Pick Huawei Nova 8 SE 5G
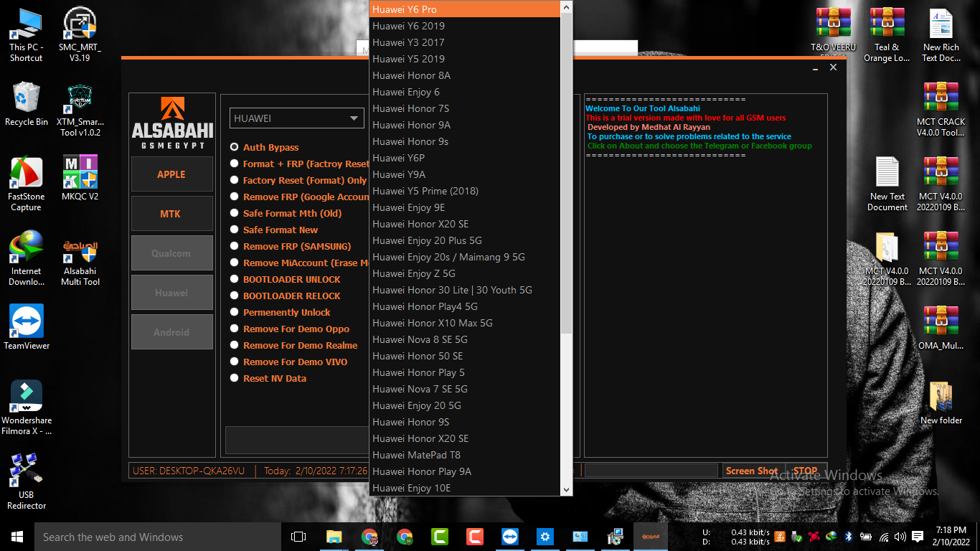Screen dimensions: 980x551 coord(464,339)
